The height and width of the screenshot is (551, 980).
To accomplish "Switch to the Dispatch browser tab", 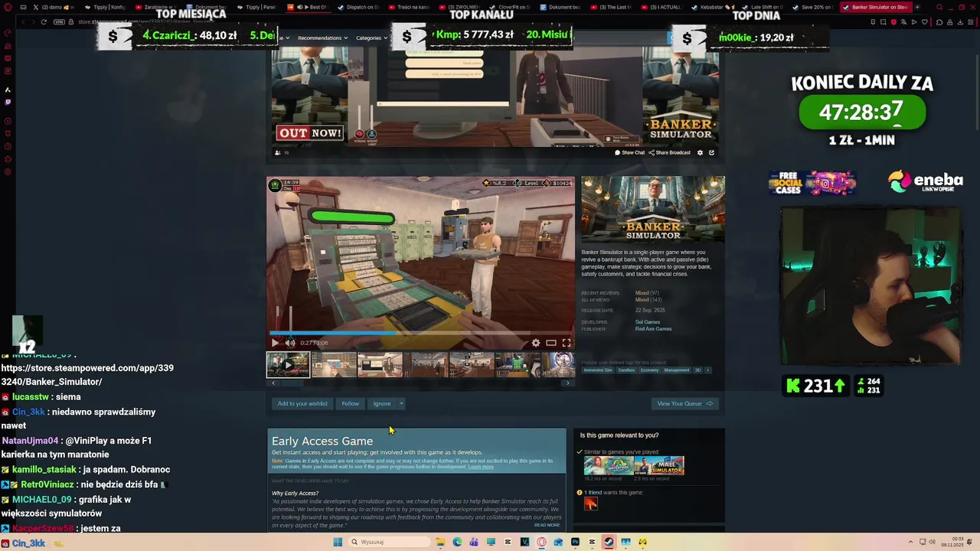I will click(x=358, y=7).
